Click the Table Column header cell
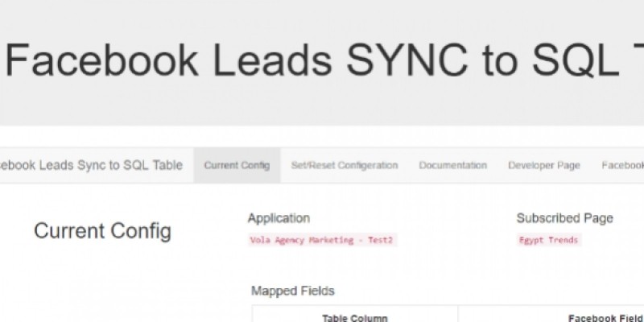The height and width of the screenshot is (322, 644). [355, 317]
